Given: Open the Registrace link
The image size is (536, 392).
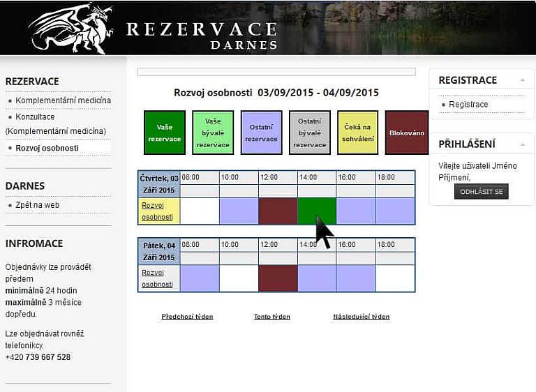Looking at the screenshot, I should tap(468, 105).
